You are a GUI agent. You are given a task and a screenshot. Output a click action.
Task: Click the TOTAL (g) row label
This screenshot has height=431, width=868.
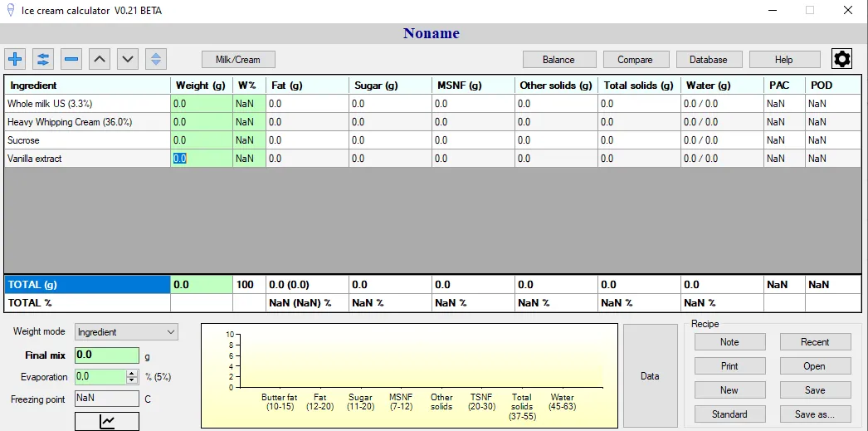[x=87, y=285]
